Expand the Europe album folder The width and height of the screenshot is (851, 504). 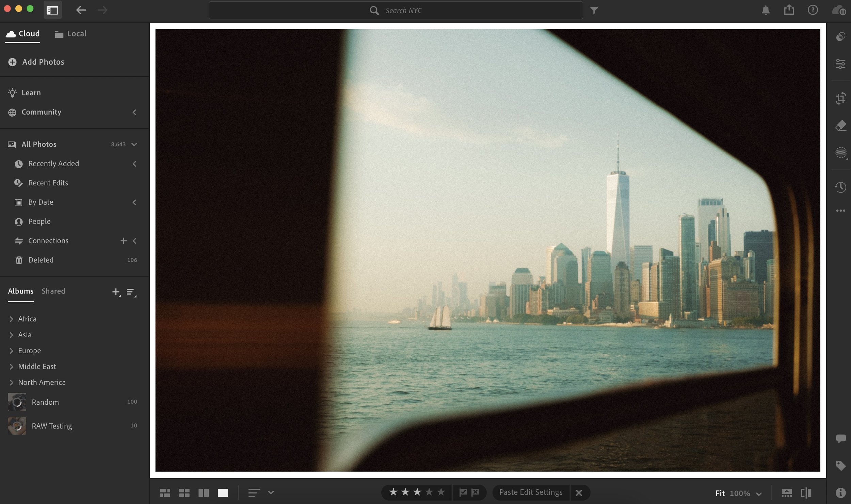[11, 351]
